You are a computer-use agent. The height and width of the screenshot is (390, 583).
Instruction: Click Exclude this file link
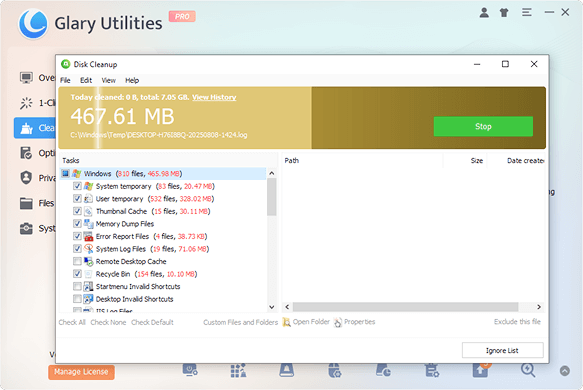pyautogui.click(x=517, y=322)
